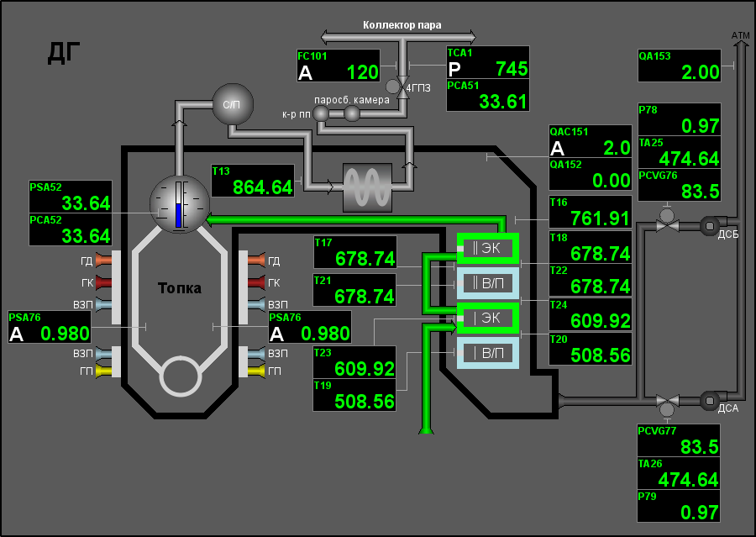
Task: Click the С/П separator sphere
Action: [233, 104]
